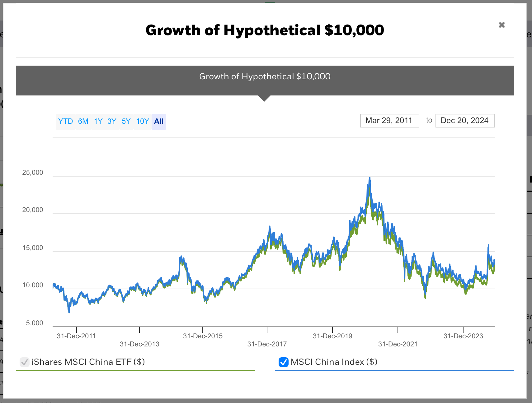Click the MSCI China Index ($) label
The image size is (532, 403).
pyautogui.click(x=334, y=362)
